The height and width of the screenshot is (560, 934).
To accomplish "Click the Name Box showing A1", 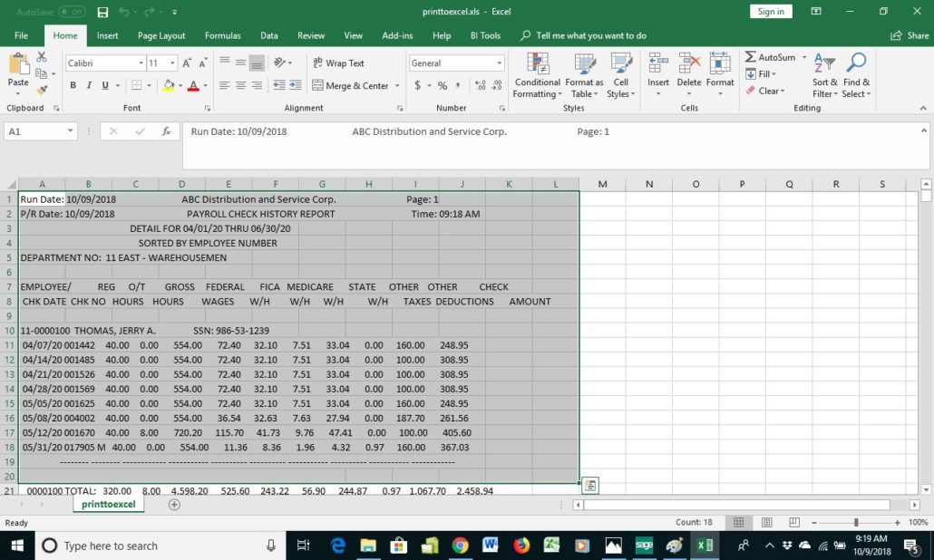I will tap(41, 131).
